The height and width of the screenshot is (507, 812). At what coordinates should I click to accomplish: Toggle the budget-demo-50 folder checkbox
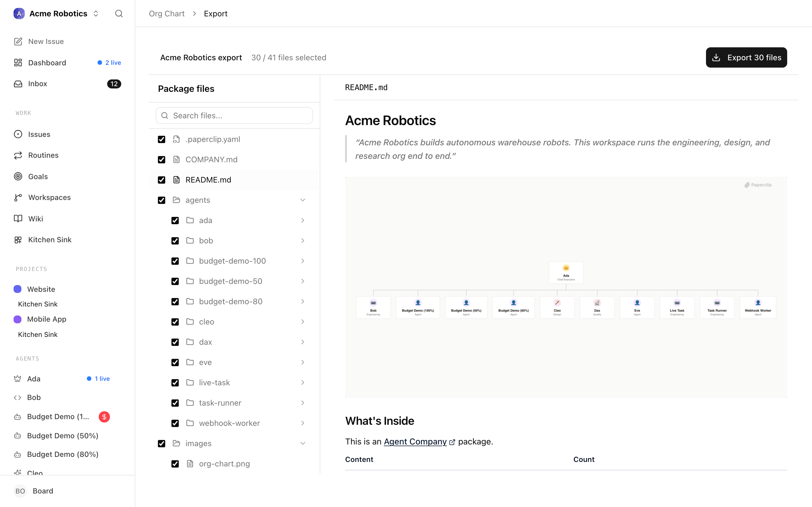(x=175, y=281)
